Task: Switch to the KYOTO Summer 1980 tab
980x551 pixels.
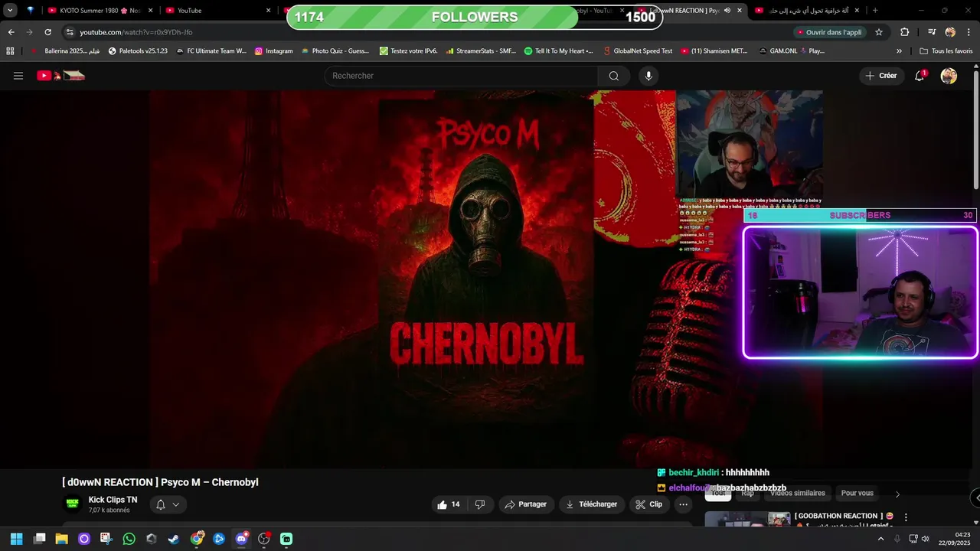Action: point(96,11)
